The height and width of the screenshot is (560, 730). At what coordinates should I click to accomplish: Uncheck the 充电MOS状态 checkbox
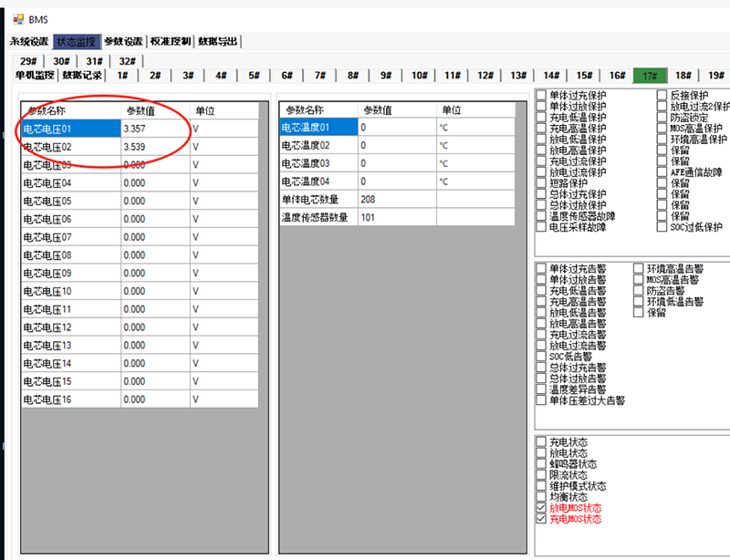pos(542,519)
